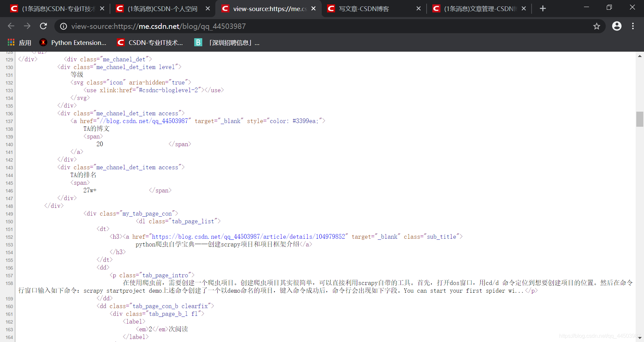The image size is (644, 342).
Task: Open the CSDN-专业IT技术 bookmark
Action: (x=150, y=43)
